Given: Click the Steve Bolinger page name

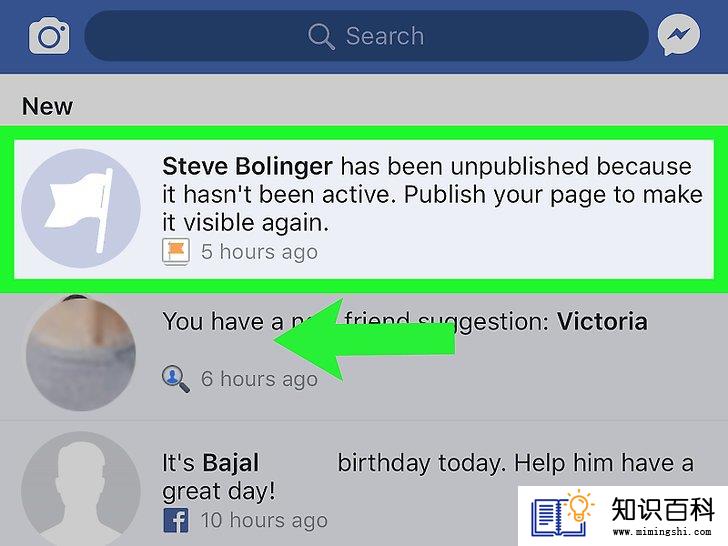Looking at the screenshot, I should tap(247, 166).
